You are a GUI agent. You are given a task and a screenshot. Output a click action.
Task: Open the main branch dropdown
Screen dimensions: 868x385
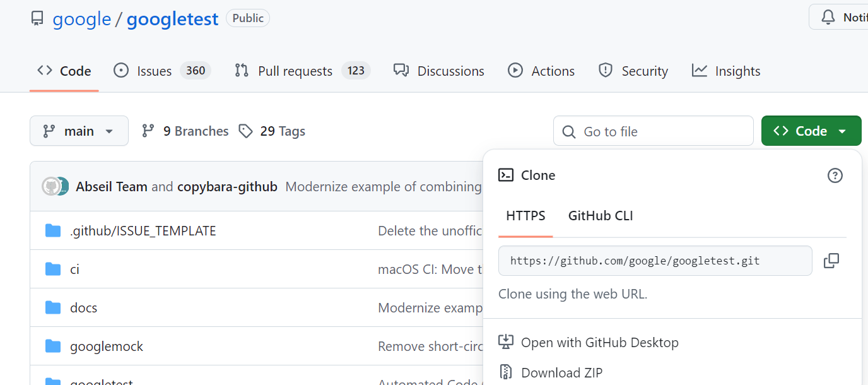[79, 131]
